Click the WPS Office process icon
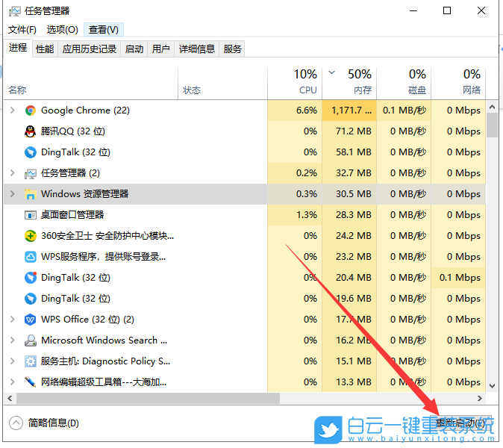503x448 pixels. pyautogui.click(x=31, y=320)
